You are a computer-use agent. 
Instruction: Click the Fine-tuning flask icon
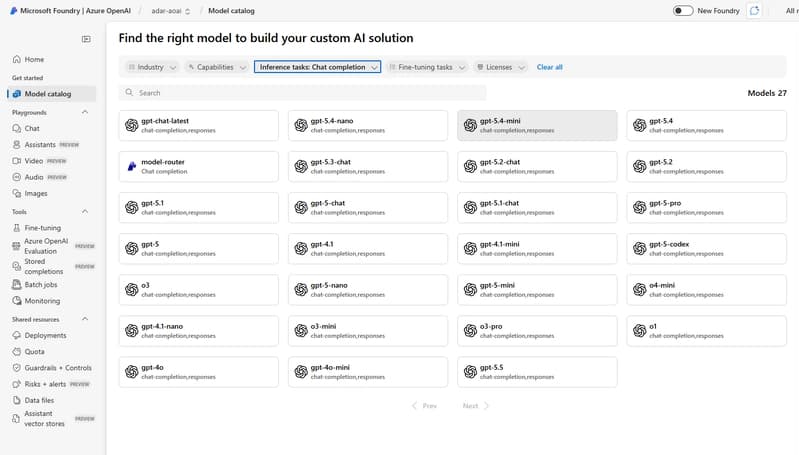[17, 228]
